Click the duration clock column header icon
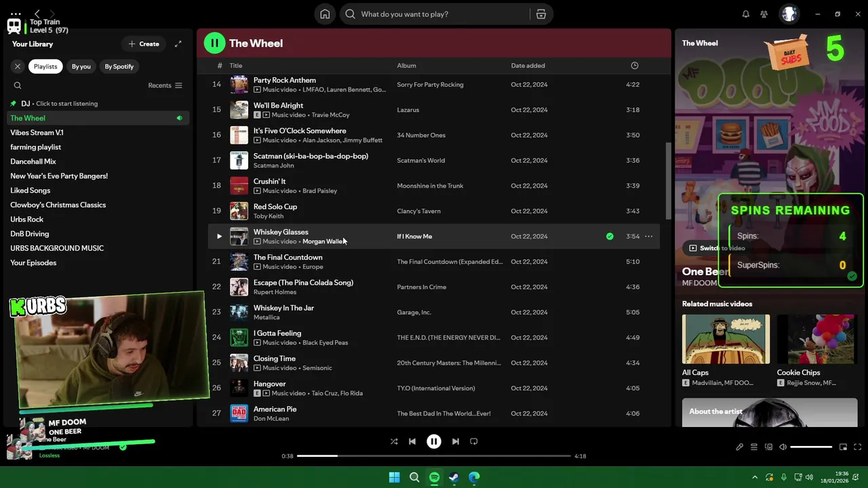The height and width of the screenshot is (488, 868). tap(635, 66)
